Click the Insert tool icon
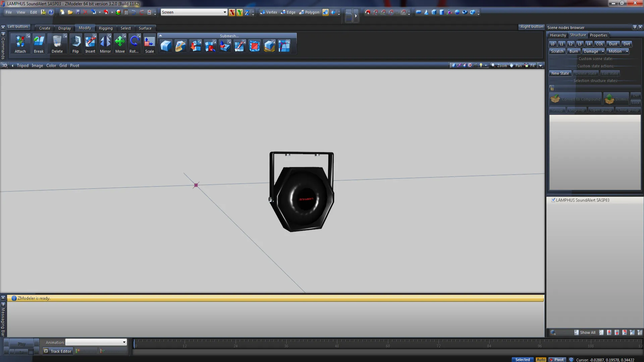The height and width of the screenshot is (362, 644). pyautogui.click(x=90, y=44)
